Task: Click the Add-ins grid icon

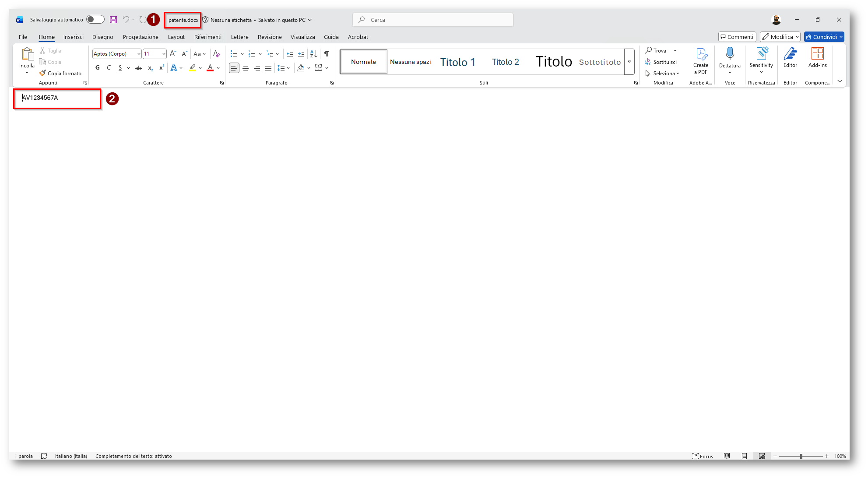Action: tap(817, 54)
